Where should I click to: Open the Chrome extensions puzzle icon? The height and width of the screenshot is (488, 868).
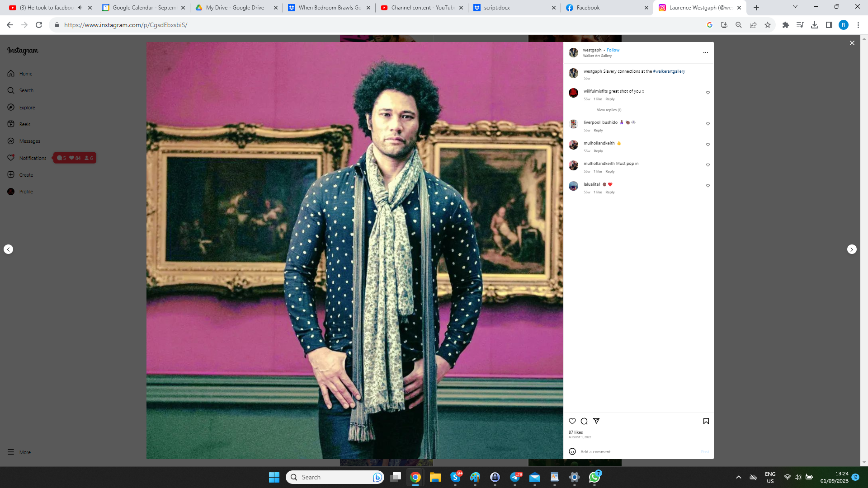click(x=786, y=25)
